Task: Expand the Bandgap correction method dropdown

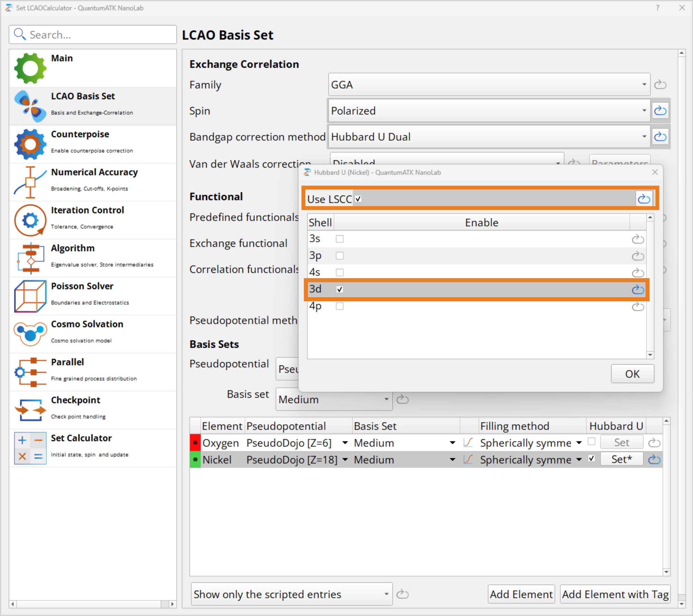Action: [489, 137]
